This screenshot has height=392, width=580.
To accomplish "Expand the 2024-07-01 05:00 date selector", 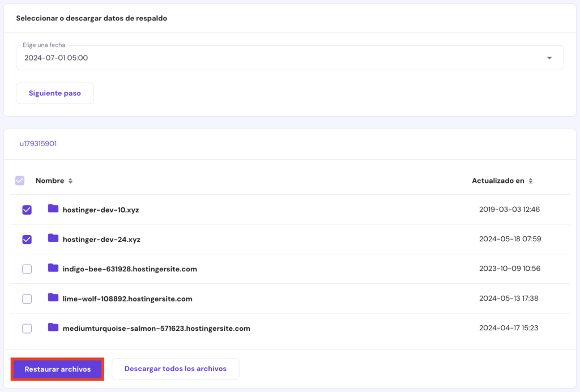I will (290, 57).
